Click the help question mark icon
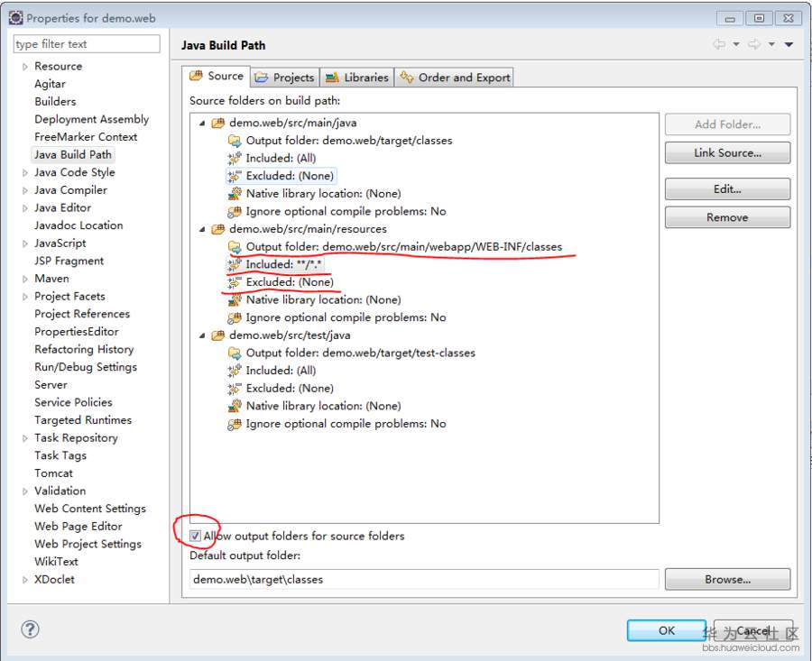812x661 pixels. (30, 629)
